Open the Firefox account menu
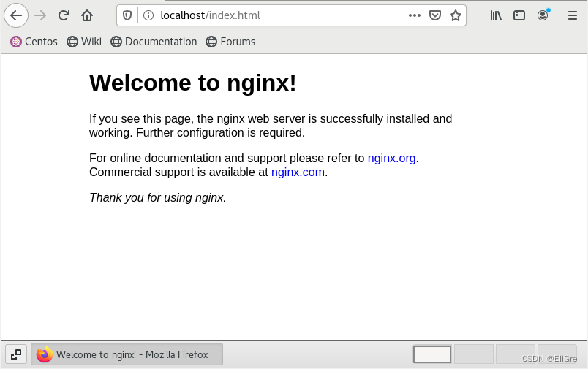The width and height of the screenshot is (588, 369). (543, 15)
